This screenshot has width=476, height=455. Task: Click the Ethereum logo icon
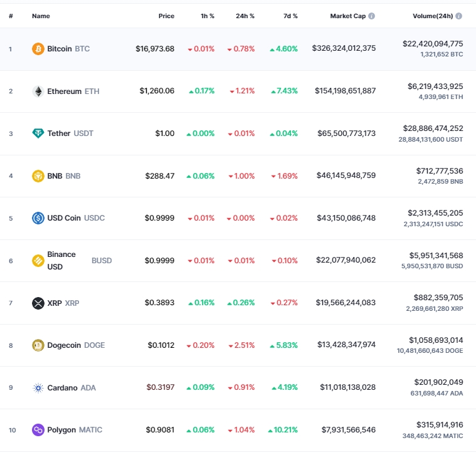38,91
